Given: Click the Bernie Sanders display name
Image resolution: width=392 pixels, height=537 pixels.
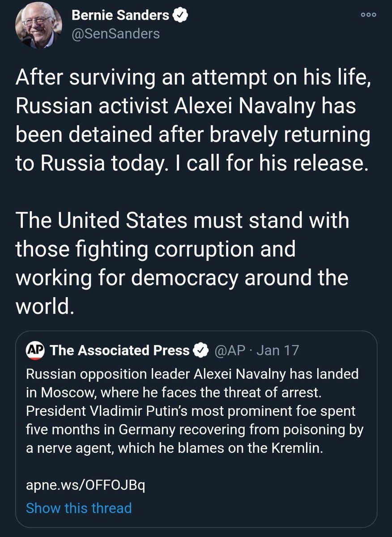Looking at the screenshot, I should click(120, 16).
